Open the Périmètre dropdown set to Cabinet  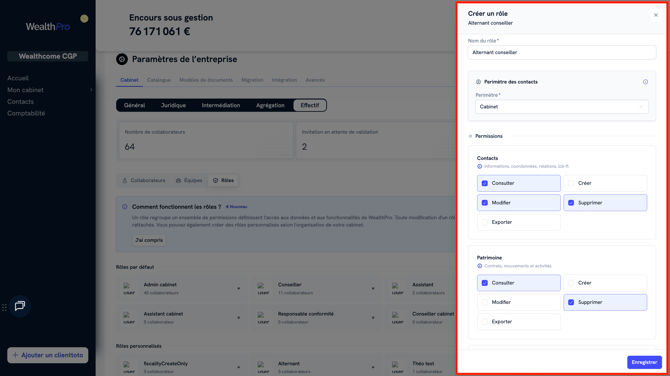tap(561, 107)
